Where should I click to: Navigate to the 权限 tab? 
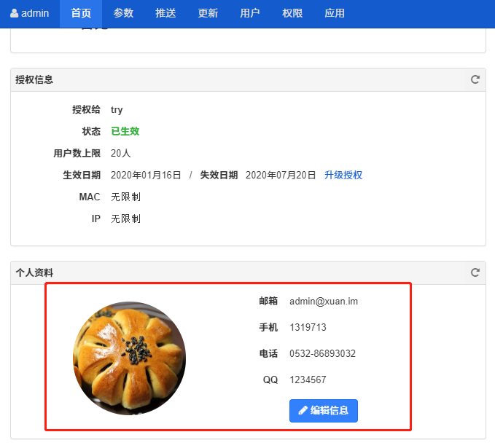click(x=292, y=13)
